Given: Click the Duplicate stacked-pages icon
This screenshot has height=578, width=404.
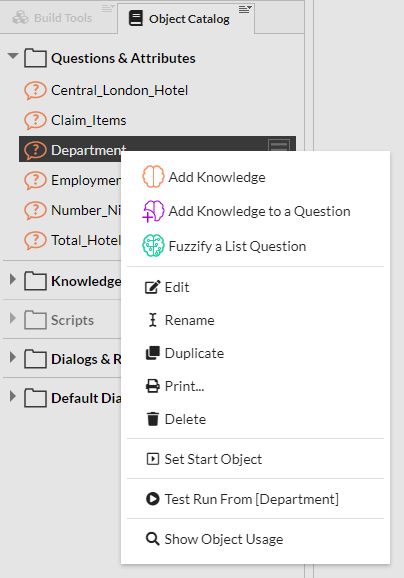Looking at the screenshot, I should click(x=153, y=353).
